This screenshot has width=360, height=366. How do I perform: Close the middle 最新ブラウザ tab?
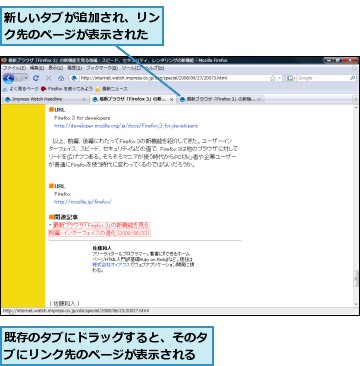pyautogui.click(x=172, y=100)
